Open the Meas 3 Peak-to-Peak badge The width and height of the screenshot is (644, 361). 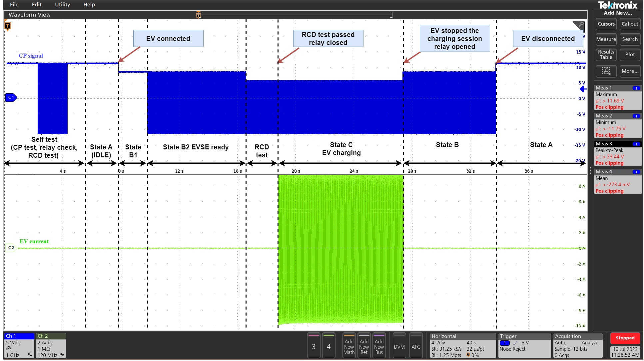[x=617, y=153]
